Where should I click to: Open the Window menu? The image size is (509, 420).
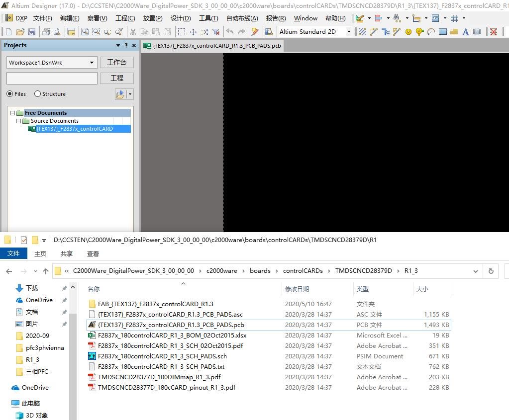tap(305, 18)
